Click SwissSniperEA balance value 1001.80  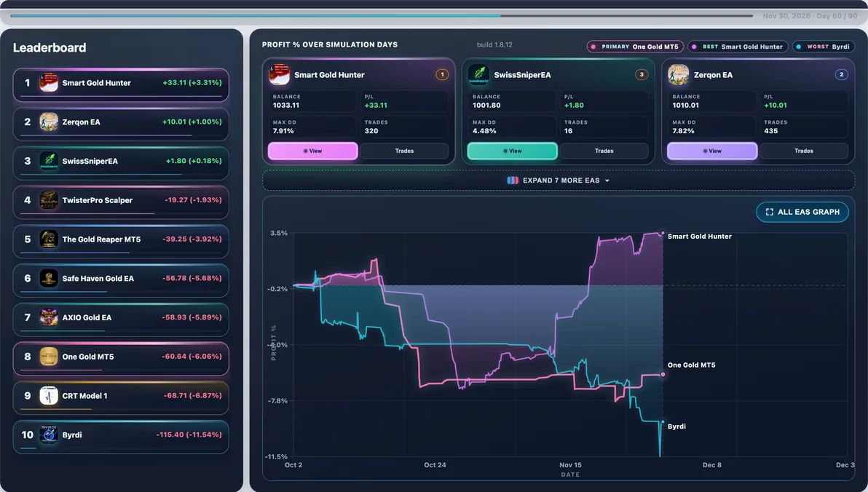click(x=486, y=105)
